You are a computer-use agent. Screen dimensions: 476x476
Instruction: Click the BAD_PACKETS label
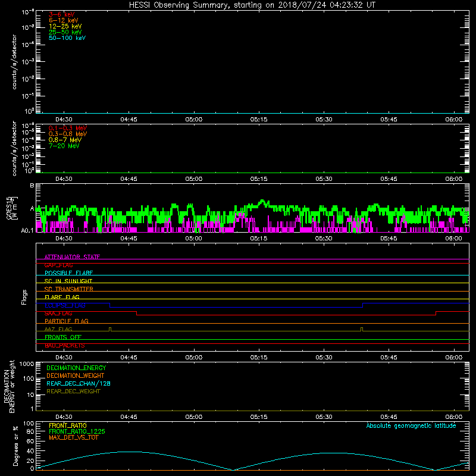pyautogui.click(x=65, y=346)
